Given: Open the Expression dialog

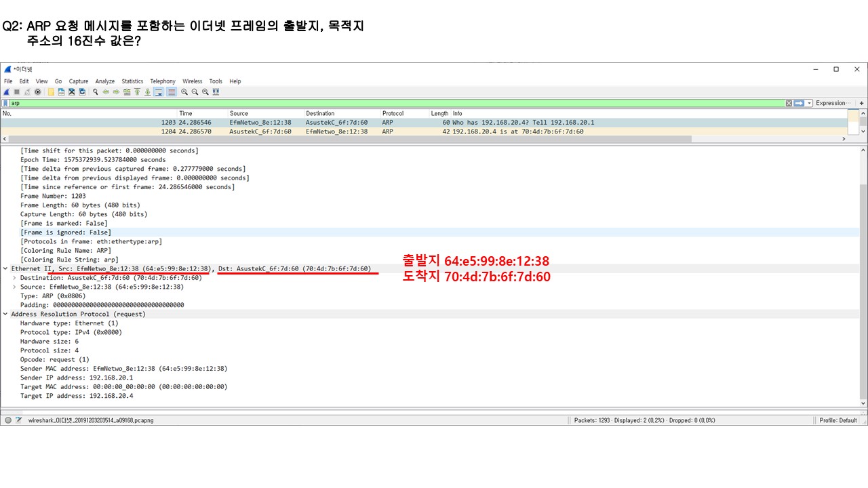Looking at the screenshot, I should click(833, 103).
